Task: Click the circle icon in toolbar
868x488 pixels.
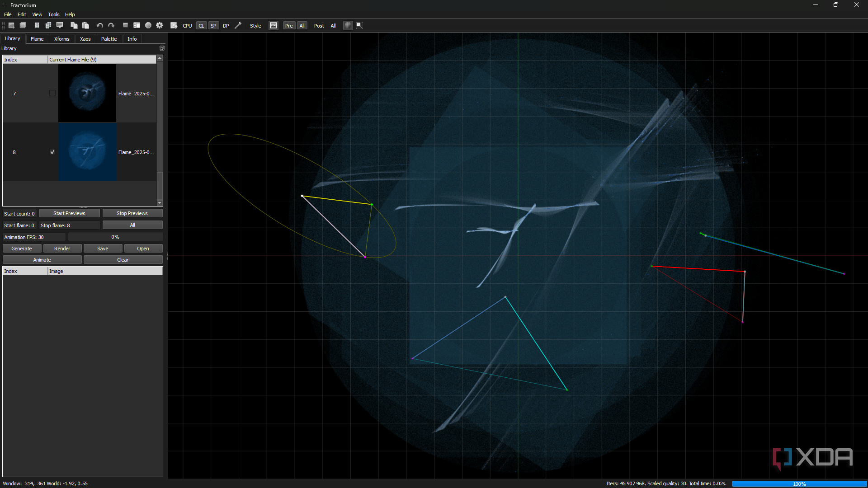Action: pyautogui.click(x=148, y=25)
